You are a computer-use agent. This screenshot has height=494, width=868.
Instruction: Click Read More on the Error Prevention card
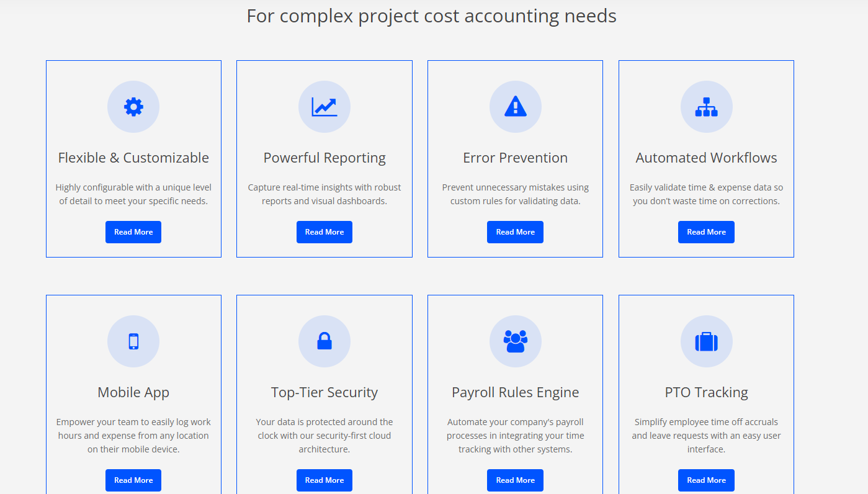(x=515, y=231)
